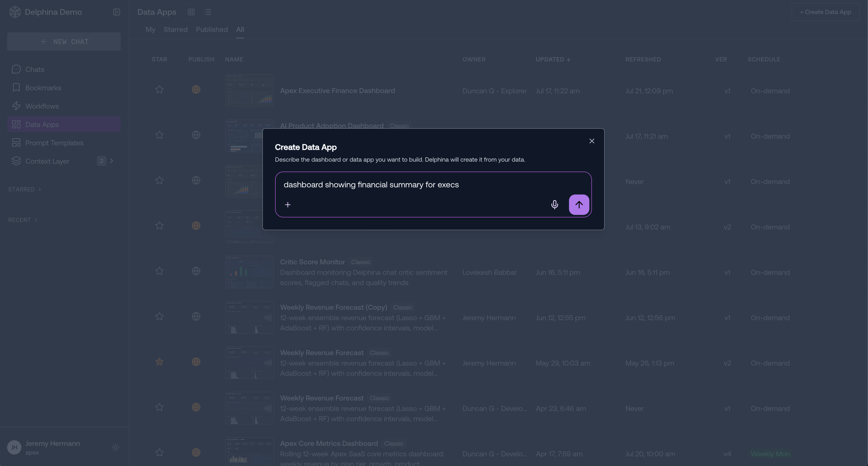Image resolution: width=868 pixels, height=466 pixels.
Task: Click the Bookmarks ribbon icon
Action: pyautogui.click(x=16, y=88)
